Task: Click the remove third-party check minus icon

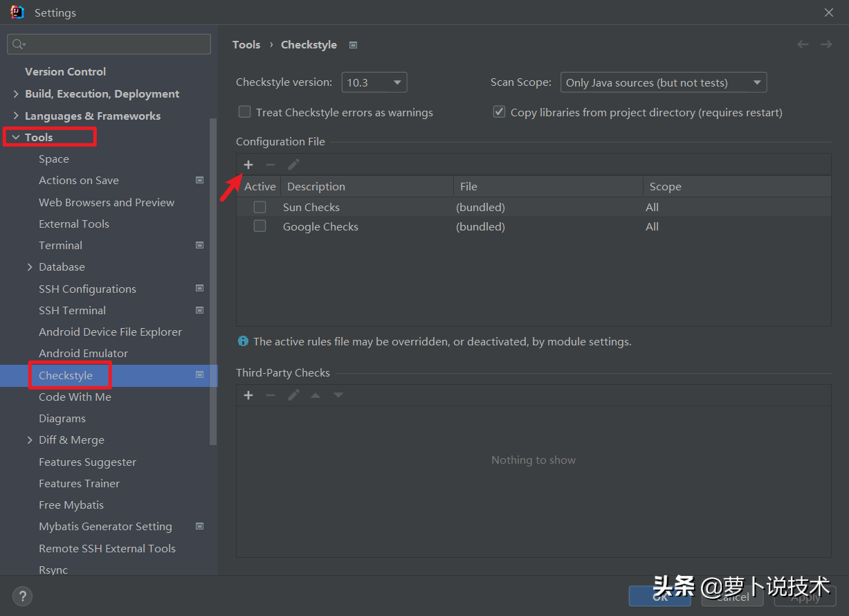Action: click(x=271, y=395)
